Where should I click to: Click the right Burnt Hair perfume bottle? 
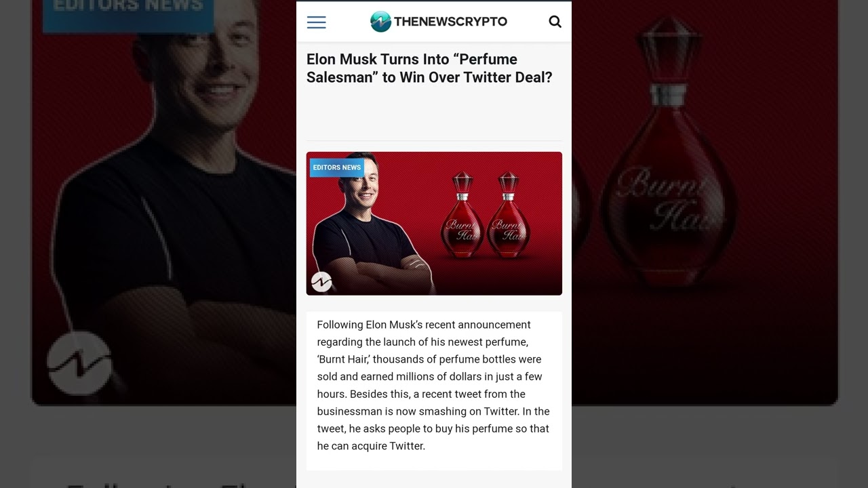[508, 216]
